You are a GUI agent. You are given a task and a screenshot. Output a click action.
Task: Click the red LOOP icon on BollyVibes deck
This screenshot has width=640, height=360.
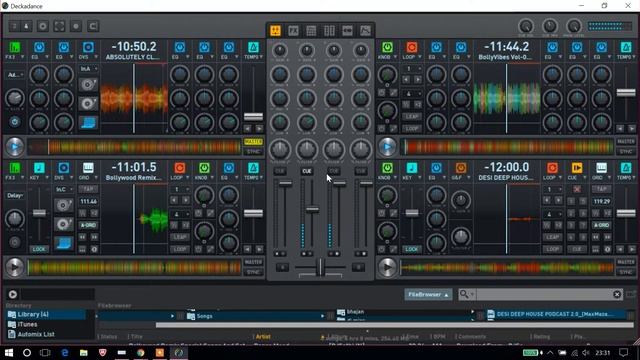coord(411,47)
